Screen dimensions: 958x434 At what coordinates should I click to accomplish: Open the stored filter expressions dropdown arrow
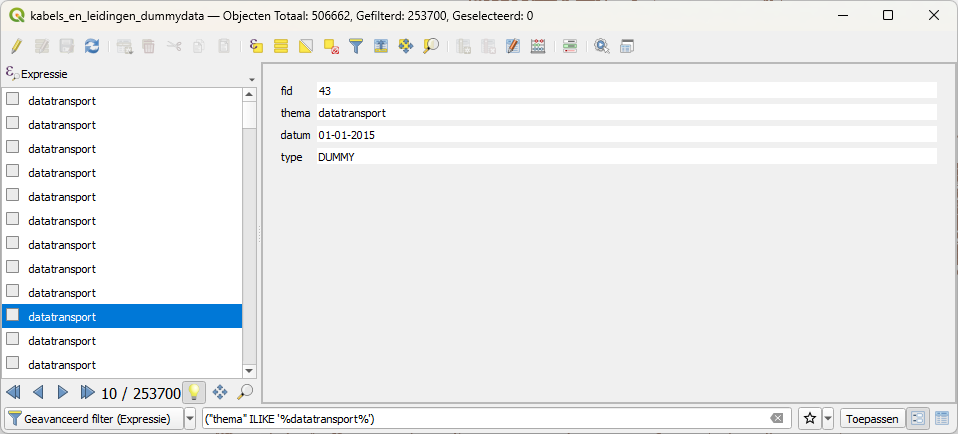828,419
